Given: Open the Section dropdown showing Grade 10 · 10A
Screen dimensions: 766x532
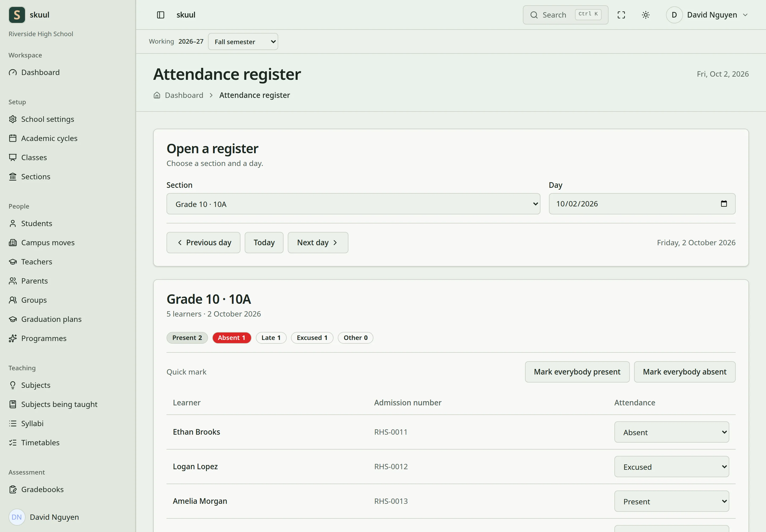Looking at the screenshot, I should point(353,204).
